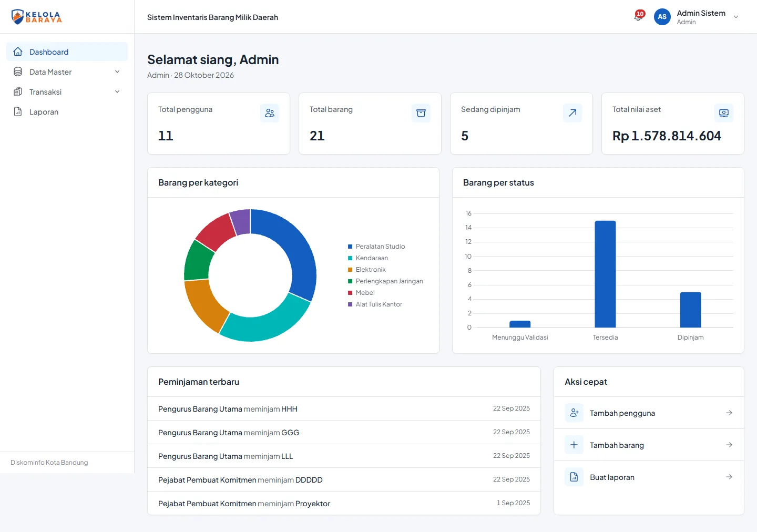Click the Kelola Baraya logo
This screenshot has width=757, height=532.
tap(36, 17)
